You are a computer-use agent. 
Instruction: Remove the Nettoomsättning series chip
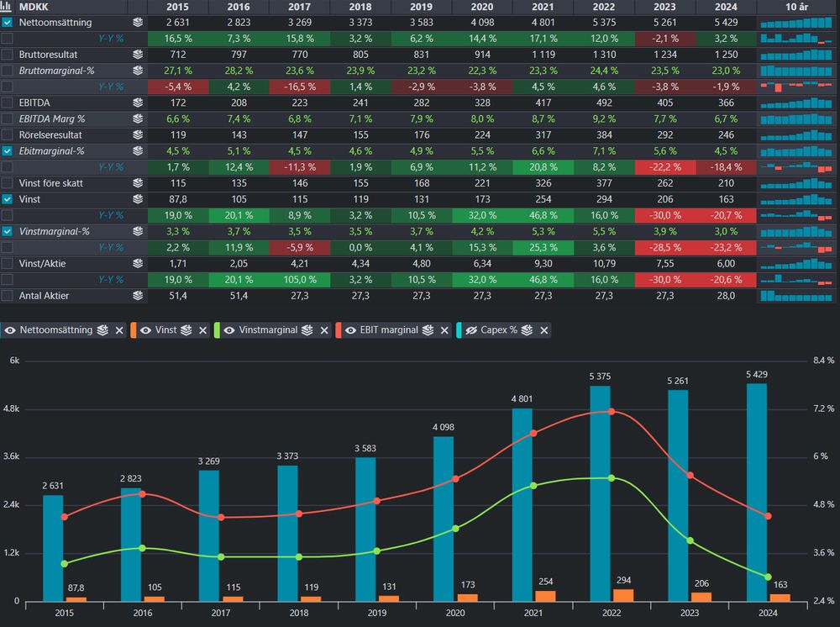(119, 330)
